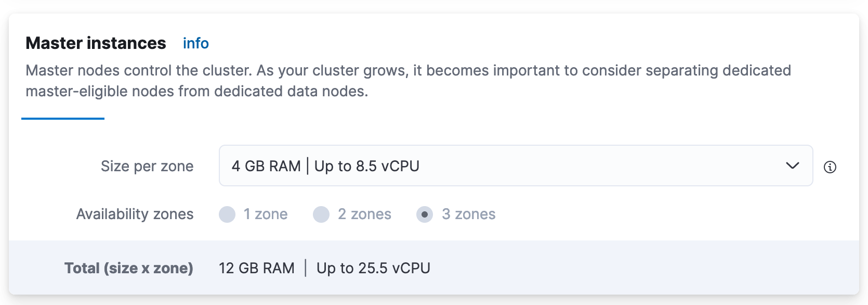Click the '1 zone' label

click(267, 214)
